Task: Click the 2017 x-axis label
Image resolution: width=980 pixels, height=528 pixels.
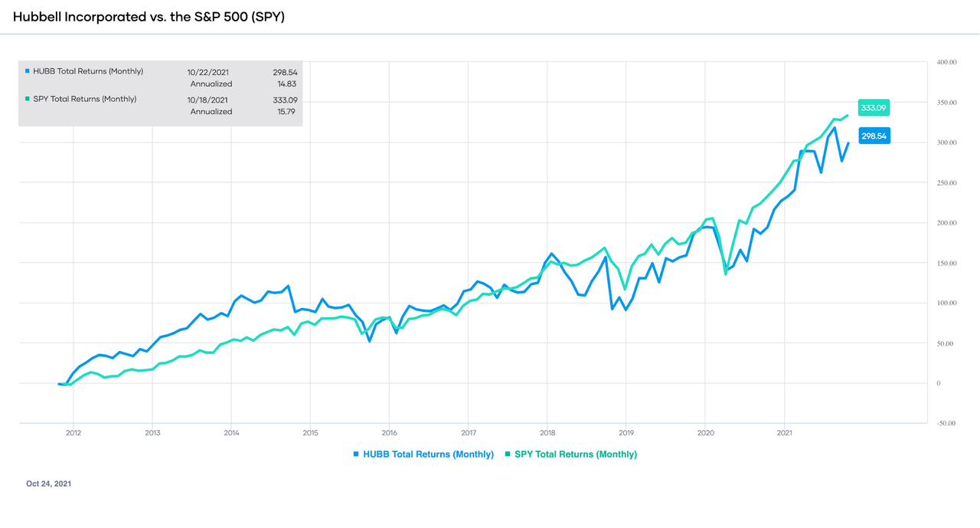Action: click(x=469, y=433)
